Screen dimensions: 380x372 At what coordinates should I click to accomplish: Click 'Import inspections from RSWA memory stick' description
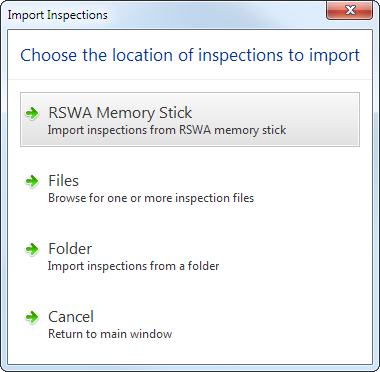coord(167,130)
